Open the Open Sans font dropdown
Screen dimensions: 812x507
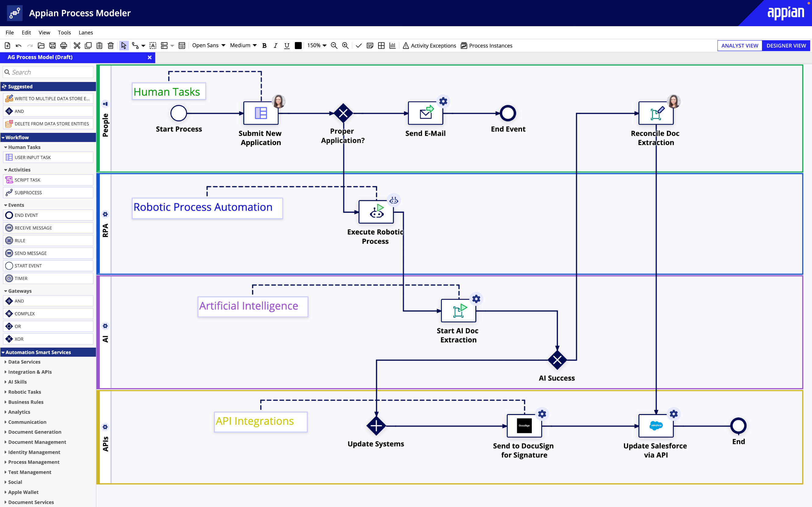pyautogui.click(x=208, y=45)
